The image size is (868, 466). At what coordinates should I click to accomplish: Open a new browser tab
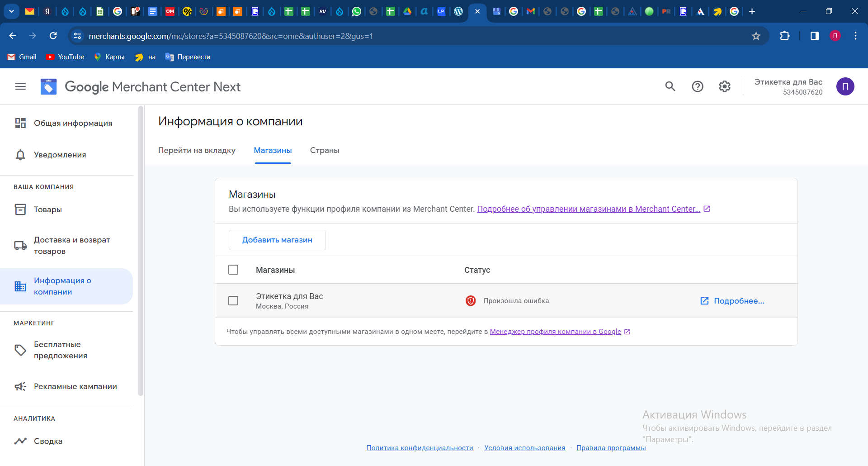(752, 11)
